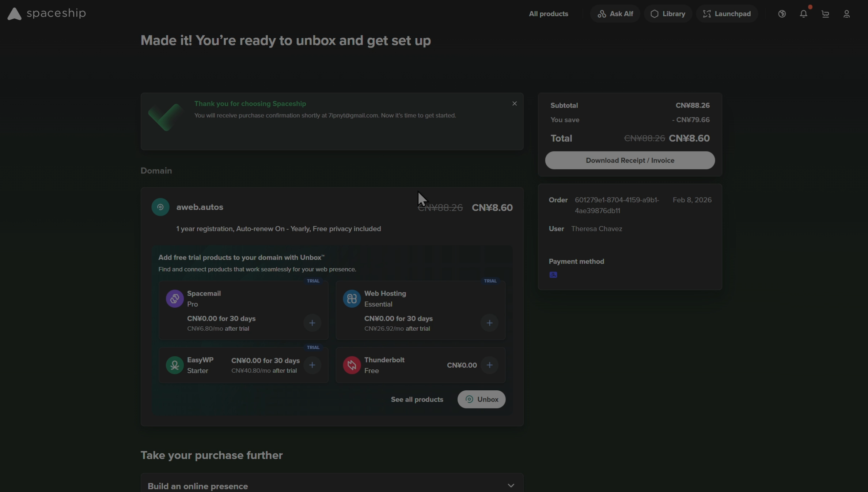Image resolution: width=868 pixels, height=492 pixels.
Task: Add EasyWP Starter trial
Action: click(312, 365)
